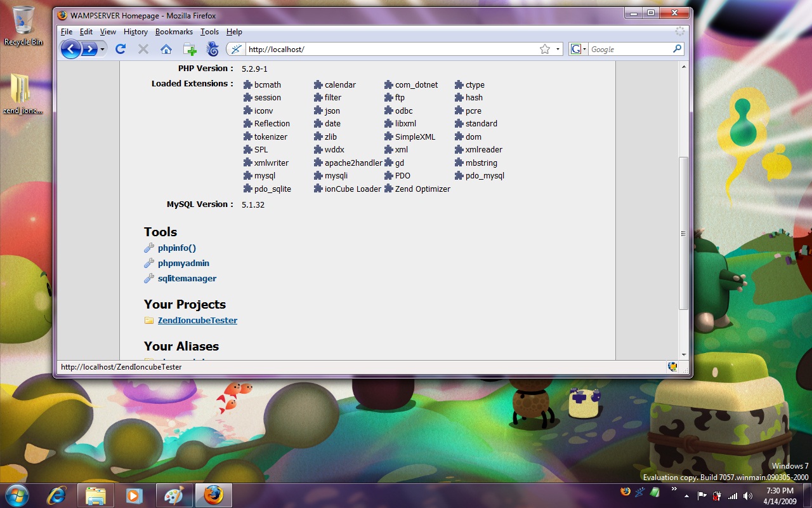Click the new tab folder-plus icon
The height and width of the screenshot is (508, 812).
pyautogui.click(x=190, y=49)
